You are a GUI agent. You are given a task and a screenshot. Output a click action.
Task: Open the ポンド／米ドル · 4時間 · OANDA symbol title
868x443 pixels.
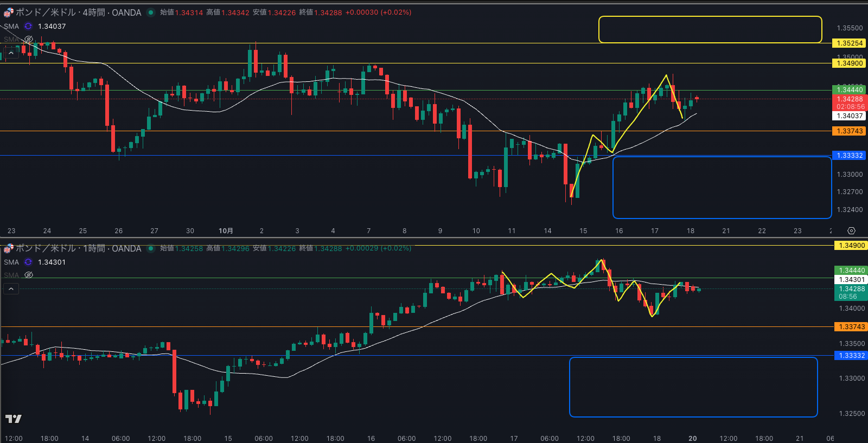pos(79,12)
